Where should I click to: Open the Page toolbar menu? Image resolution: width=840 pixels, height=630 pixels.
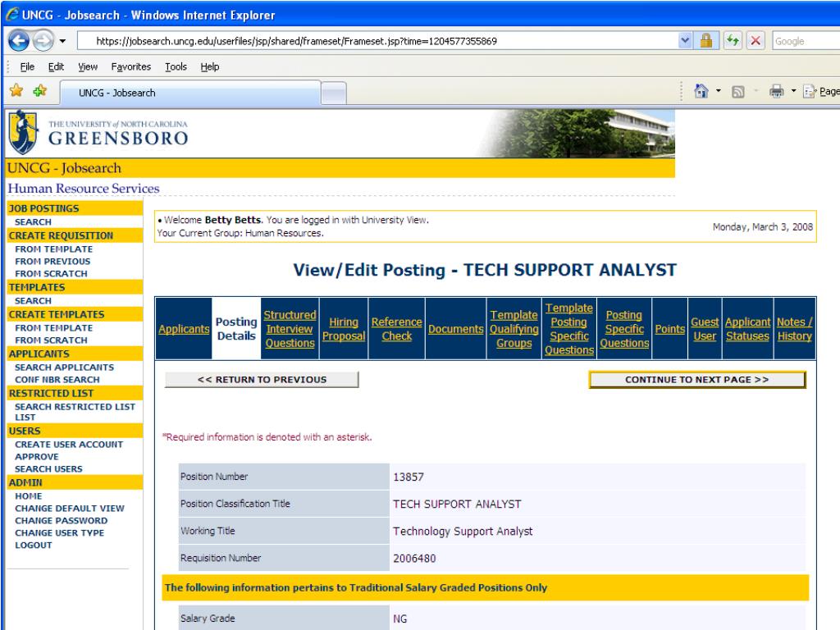click(822, 92)
